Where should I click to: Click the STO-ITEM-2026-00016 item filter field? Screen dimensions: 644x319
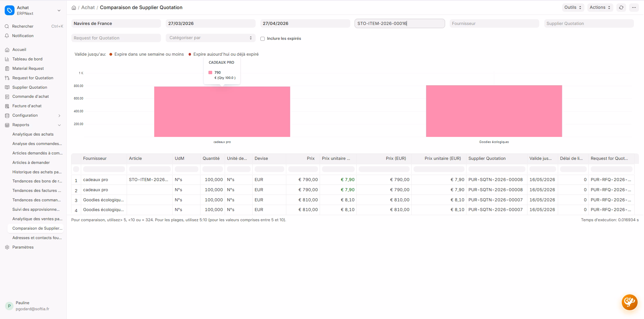pyautogui.click(x=399, y=24)
